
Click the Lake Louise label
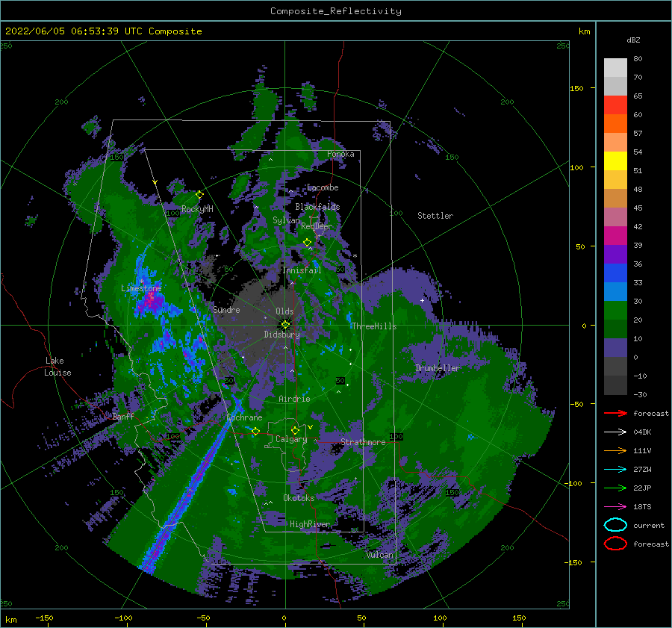click(57, 367)
